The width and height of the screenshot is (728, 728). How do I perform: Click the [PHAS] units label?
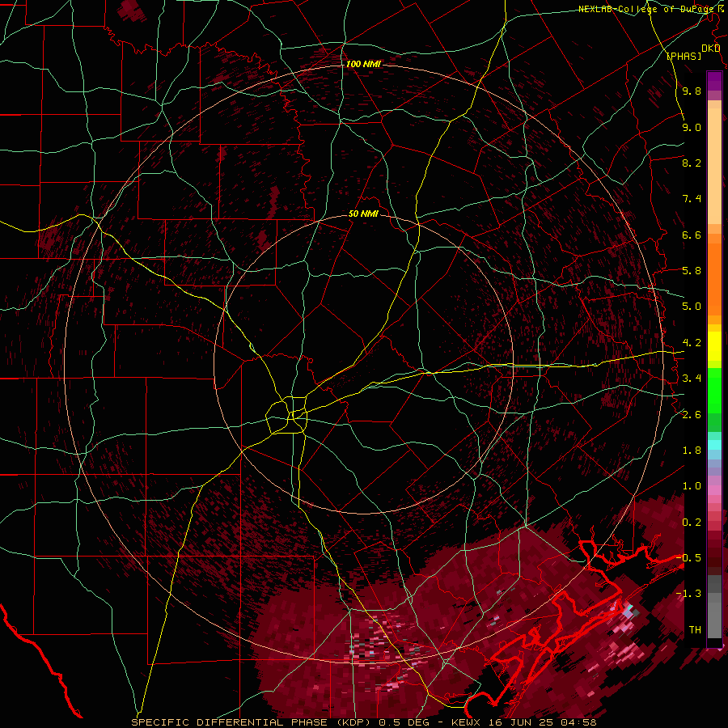coord(684,56)
